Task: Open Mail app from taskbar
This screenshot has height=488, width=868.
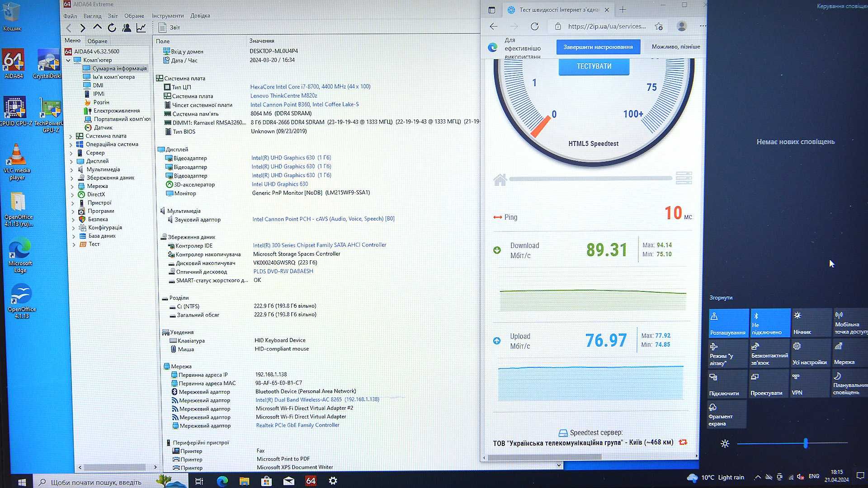Action: tap(288, 481)
